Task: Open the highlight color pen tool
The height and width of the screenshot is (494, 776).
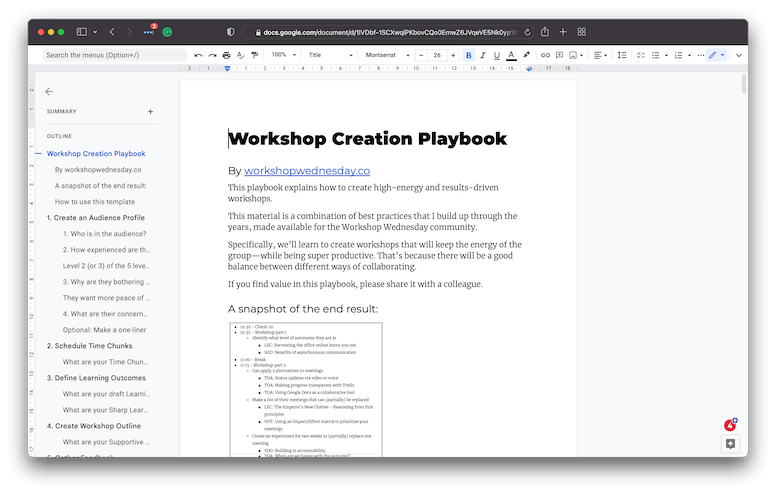Action: (527, 55)
